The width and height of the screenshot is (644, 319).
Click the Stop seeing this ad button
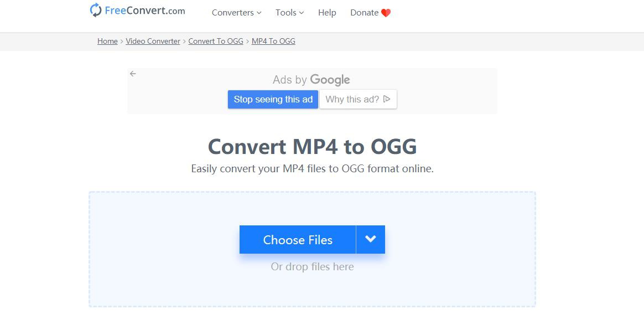coord(272,99)
